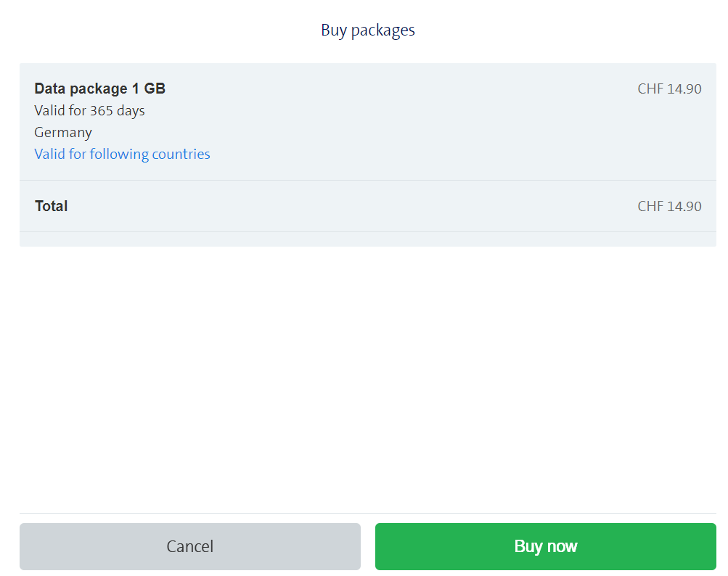The width and height of the screenshot is (728, 576).
Task: Abort the package purchase with Cancel
Action: point(189,546)
